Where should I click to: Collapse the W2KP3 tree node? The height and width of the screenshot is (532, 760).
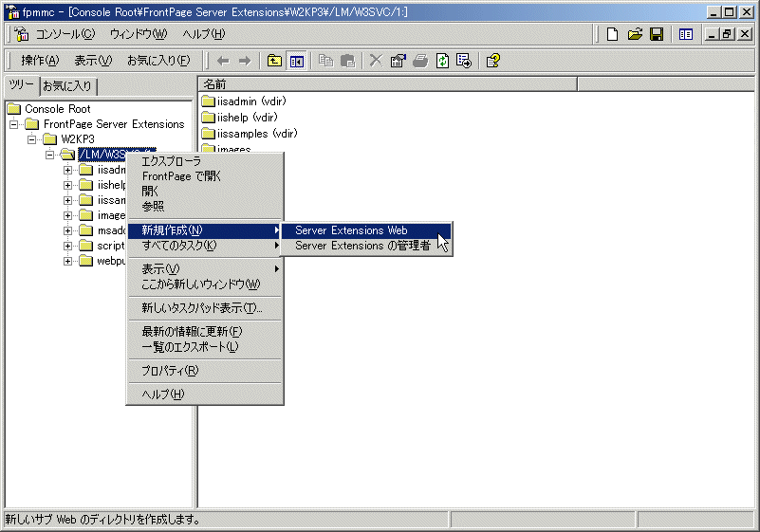coord(32,139)
